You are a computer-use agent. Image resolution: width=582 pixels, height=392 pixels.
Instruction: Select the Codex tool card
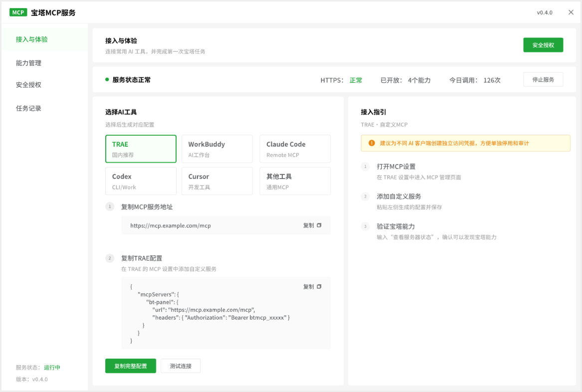click(141, 181)
